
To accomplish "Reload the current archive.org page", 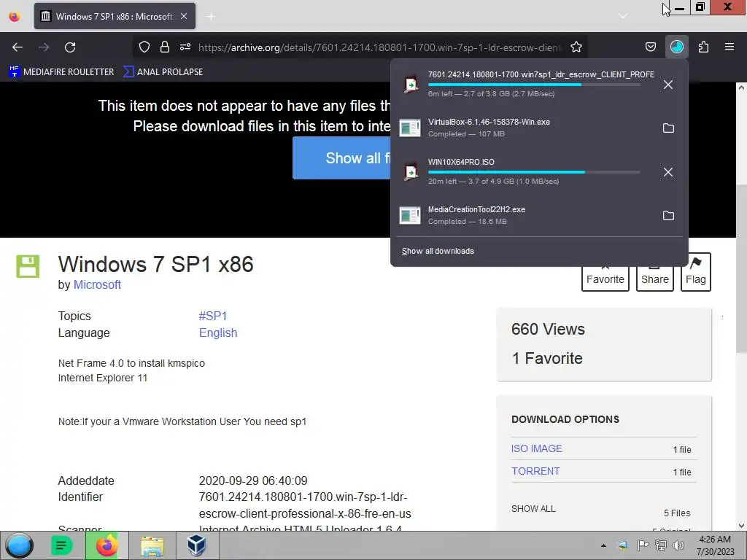I will click(x=70, y=47).
